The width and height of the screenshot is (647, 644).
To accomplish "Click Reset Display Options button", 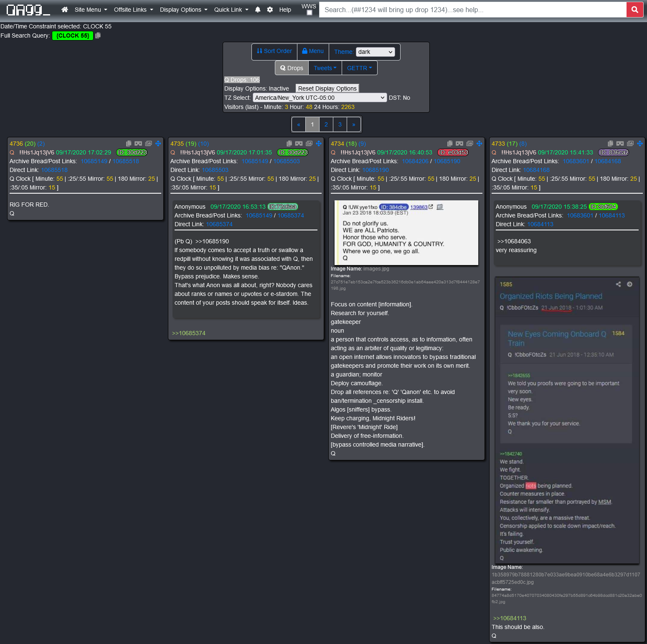I will coord(327,88).
